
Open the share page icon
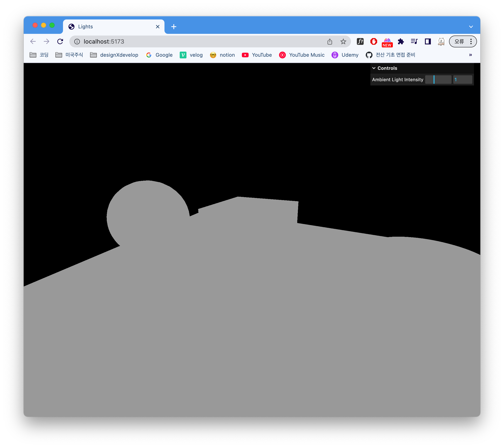330,41
